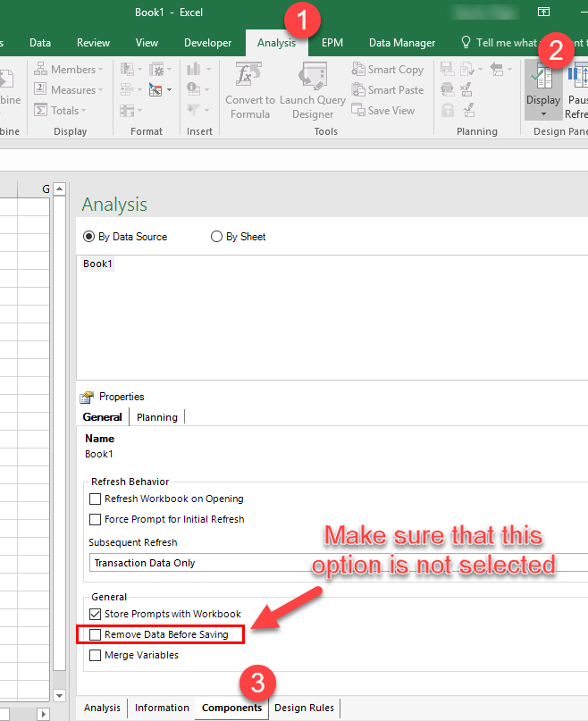Expand the dropdown next to the styles icon
The width and height of the screenshot is (588, 721).
pos(169,89)
